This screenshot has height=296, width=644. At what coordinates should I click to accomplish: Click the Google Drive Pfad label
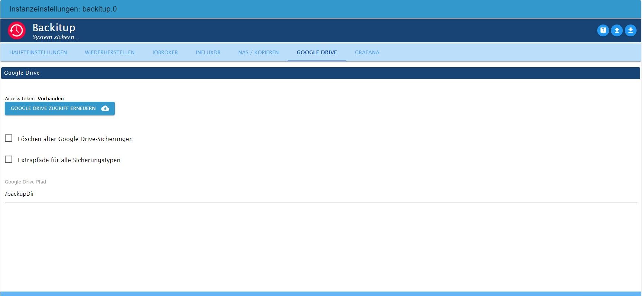coord(25,182)
